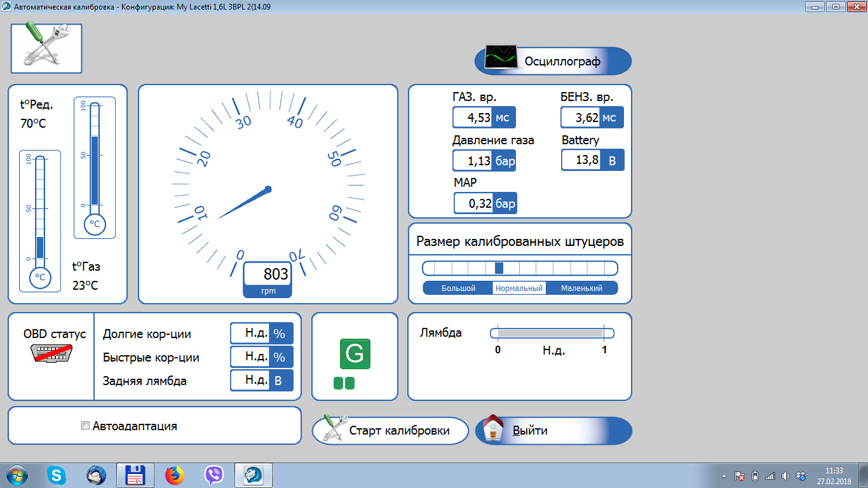Screen dimensions: 868x488
Task: Click the red-X flag tray icon
Action: (x=740, y=476)
